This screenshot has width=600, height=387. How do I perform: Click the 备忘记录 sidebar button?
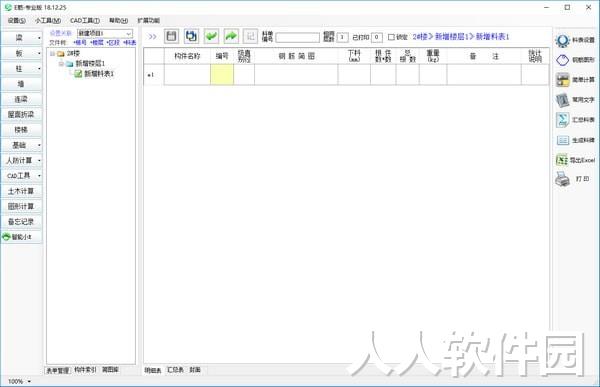(x=21, y=222)
